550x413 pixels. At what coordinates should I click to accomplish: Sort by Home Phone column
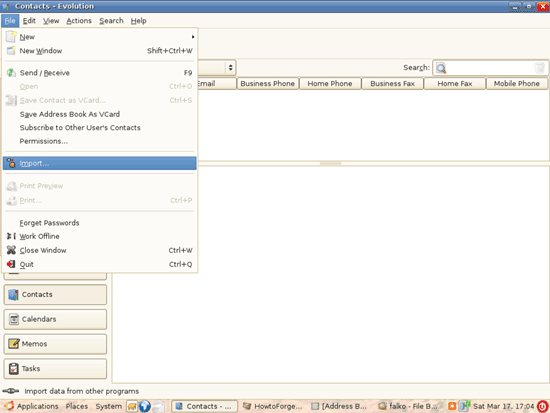tap(330, 84)
